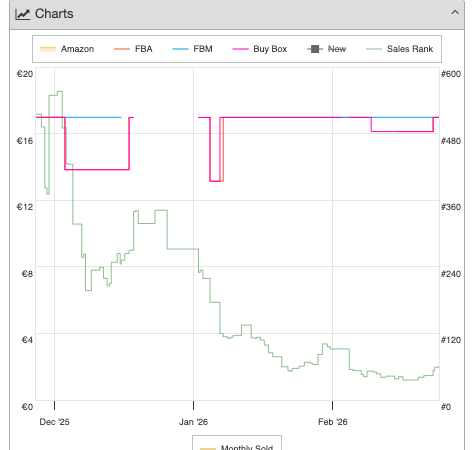Click the Amazon orange legend swatch
Screen dimensions: 474x450
(x=48, y=49)
